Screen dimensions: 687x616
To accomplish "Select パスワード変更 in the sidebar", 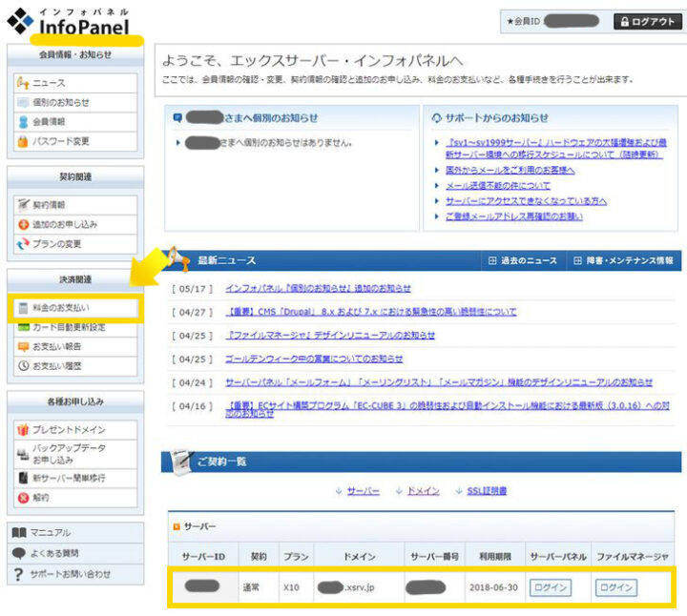I will tap(75, 141).
